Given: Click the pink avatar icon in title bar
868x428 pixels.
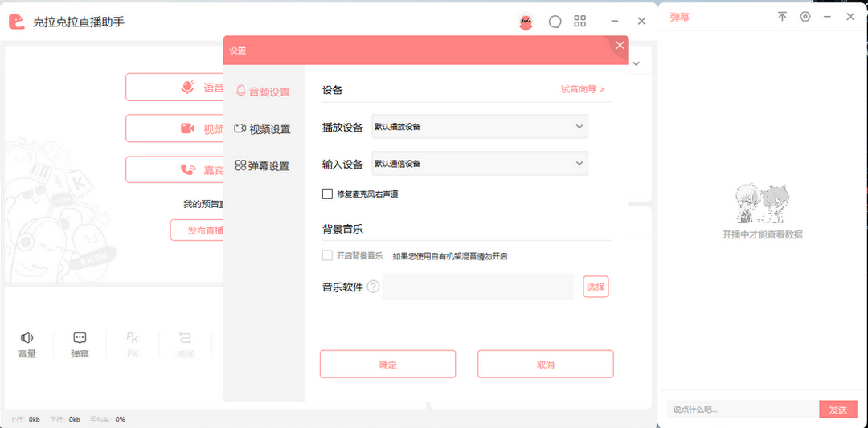Looking at the screenshot, I should coord(526,22).
